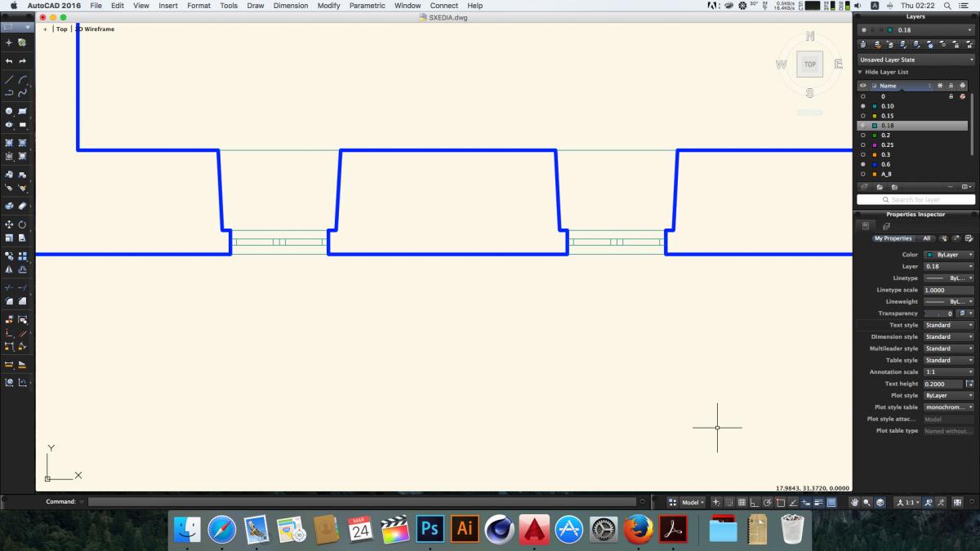Toggle Lineweight display in status bar
The image size is (980, 551).
click(x=818, y=502)
